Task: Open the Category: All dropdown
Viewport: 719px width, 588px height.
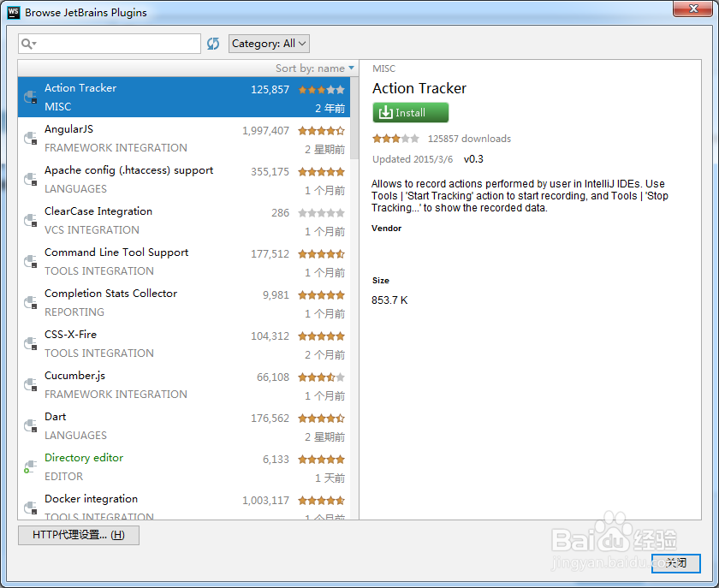Action: pyautogui.click(x=269, y=44)
